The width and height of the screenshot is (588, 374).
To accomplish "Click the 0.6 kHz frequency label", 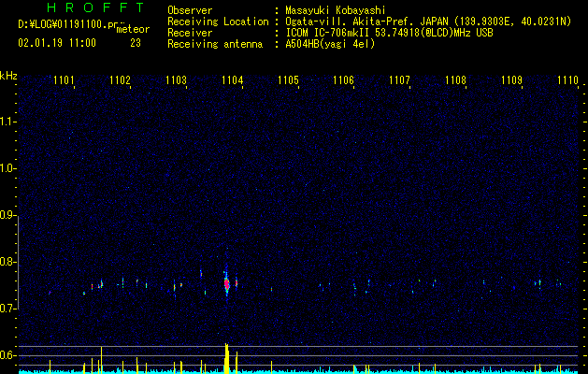I will click(8, 355).
